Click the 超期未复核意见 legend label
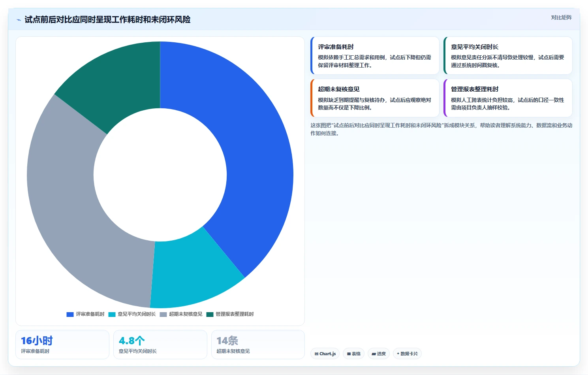The height and width of the screenshot is (375, 588). (x=186, y=314)
